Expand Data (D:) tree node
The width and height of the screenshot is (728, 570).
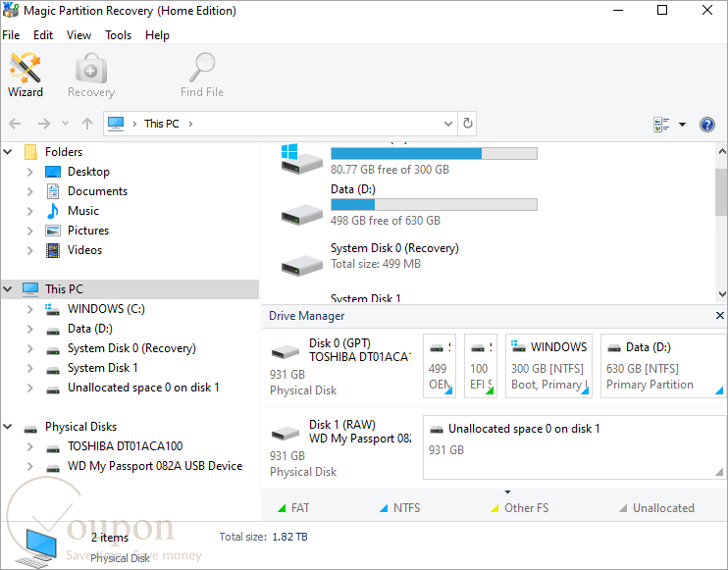tap(30, 329)
